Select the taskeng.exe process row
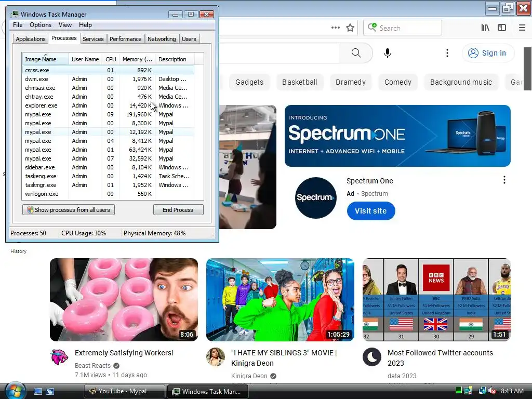The width and height of the screenshot is (532, 399). (x=108, y=176)
